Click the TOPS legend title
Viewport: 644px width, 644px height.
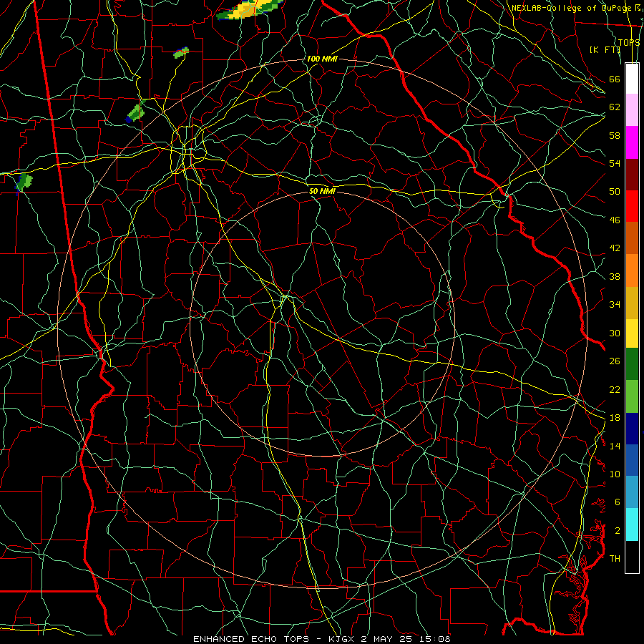click(629, 42)
